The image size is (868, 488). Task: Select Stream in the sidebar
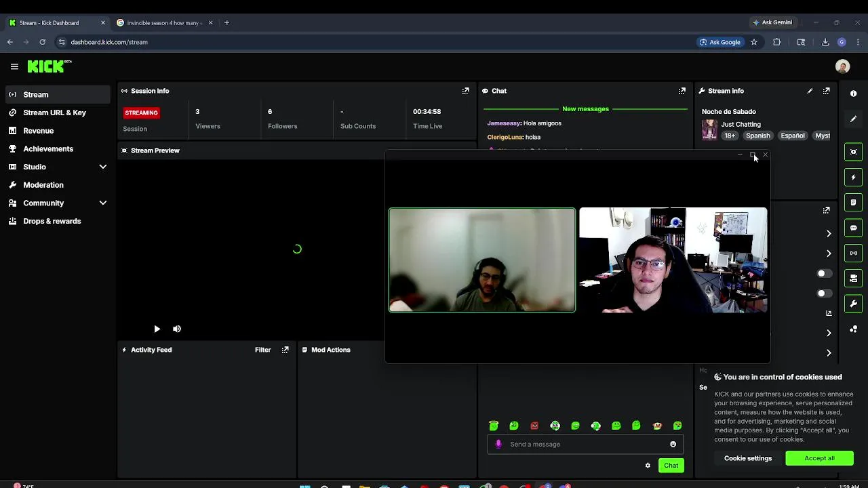[x=57, y=95]
